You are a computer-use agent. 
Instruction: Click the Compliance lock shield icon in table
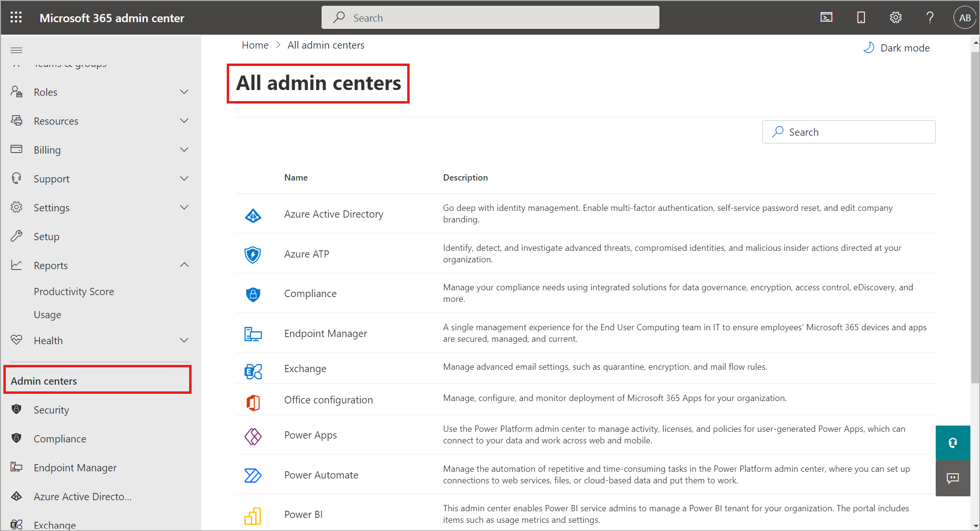pyautogui.click(x=253, y=294)
